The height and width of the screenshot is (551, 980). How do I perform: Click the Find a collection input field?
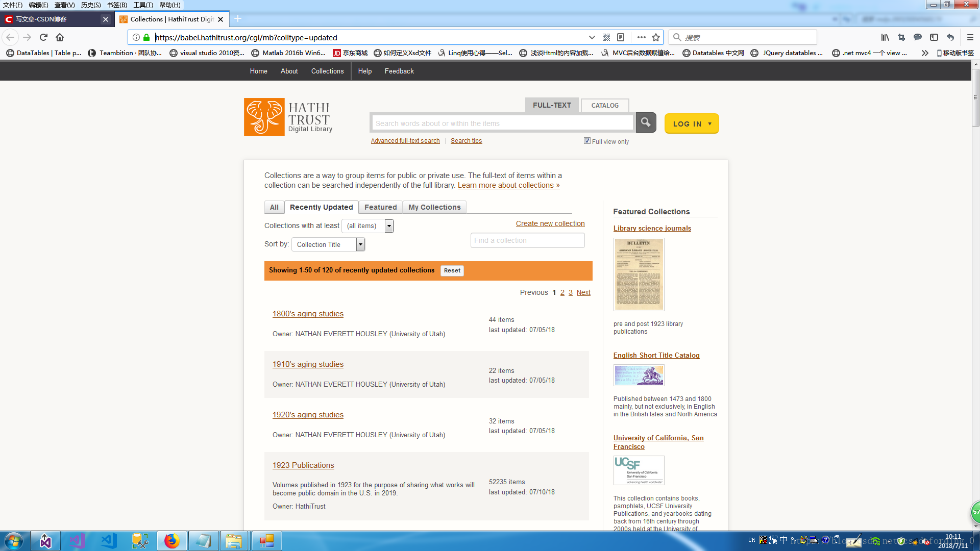click(x=527, y=240)
